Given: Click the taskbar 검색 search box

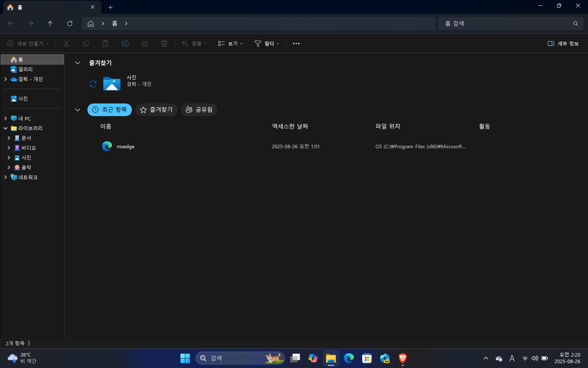Looking at the screenshot, I should pyautogui.click(x=240, y=358).
